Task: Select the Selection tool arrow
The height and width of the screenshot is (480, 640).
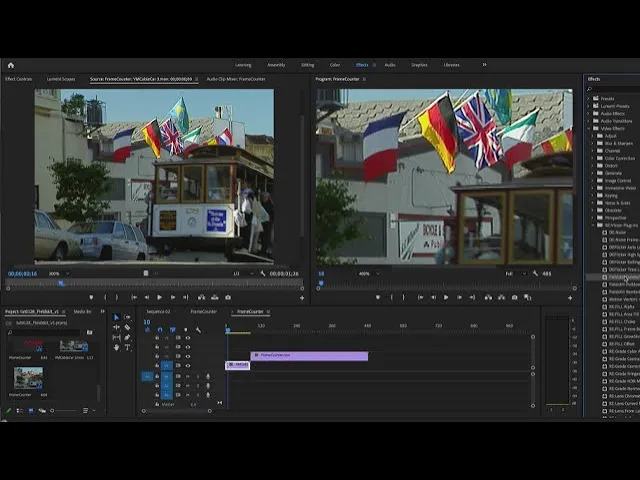Action: point(116,317)
